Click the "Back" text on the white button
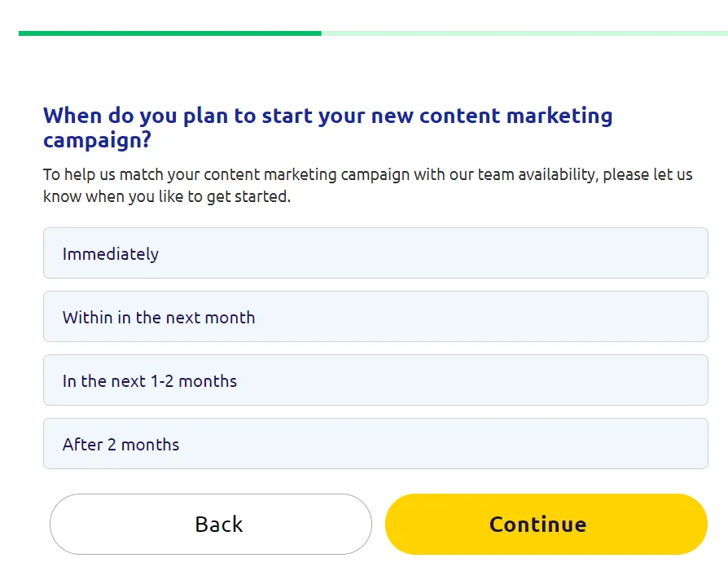 point(219,524)
